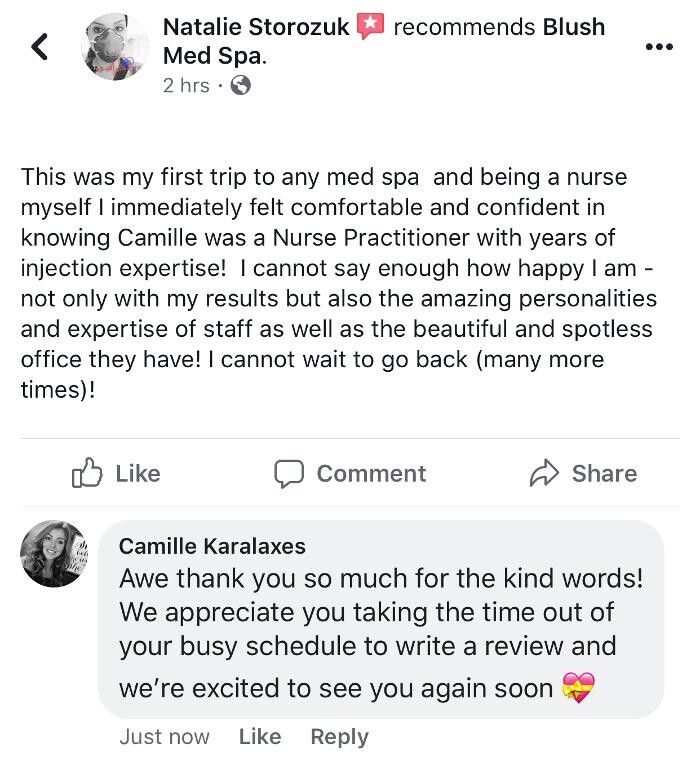
Task: Like Camille's comment reply
Action: click(260, 737)
